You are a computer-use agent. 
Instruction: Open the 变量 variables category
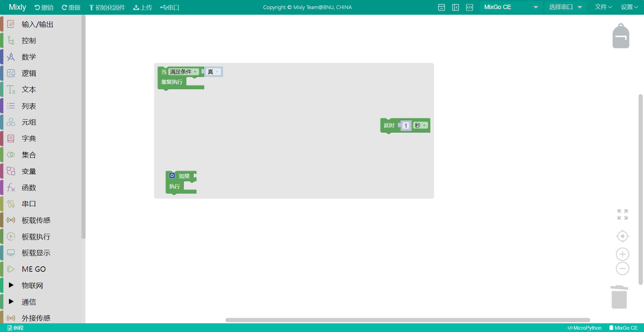[x=29, y=171]
